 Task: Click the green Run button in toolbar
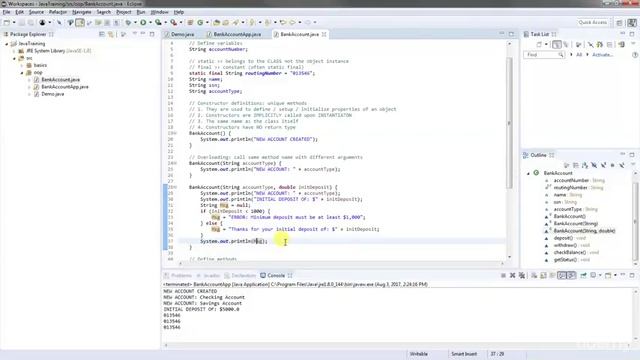coord(143,22)
